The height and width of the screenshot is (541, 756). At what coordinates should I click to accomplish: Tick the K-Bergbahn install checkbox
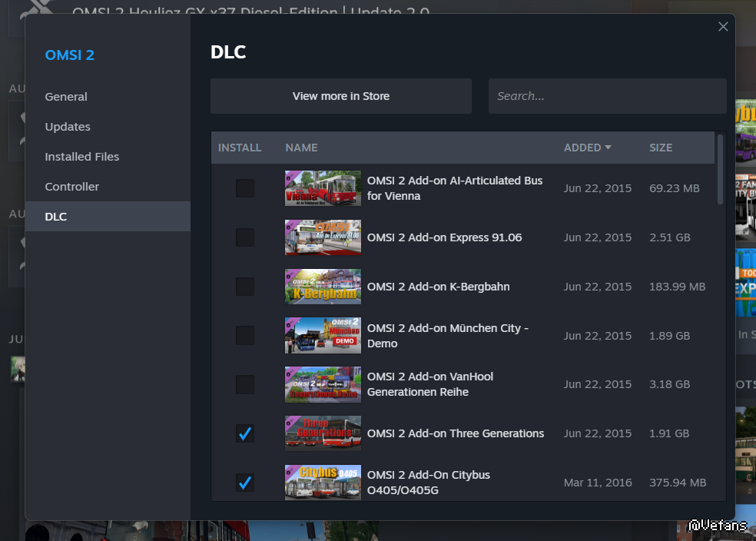coord(245,287)
